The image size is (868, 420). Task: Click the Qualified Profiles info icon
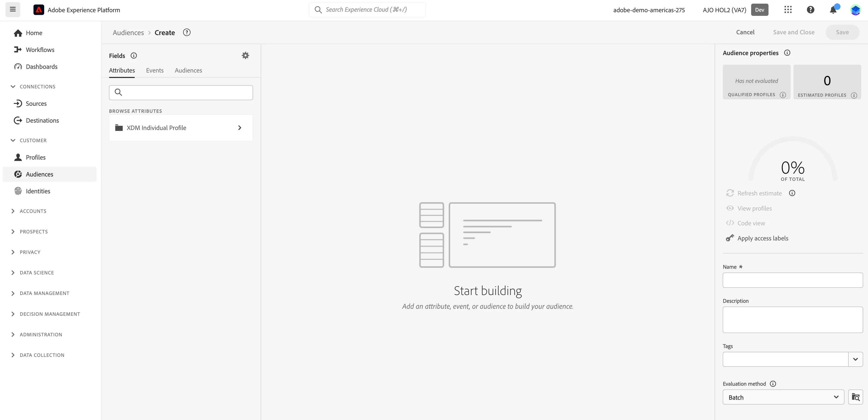pyautogui.click(x=783, y=95)
